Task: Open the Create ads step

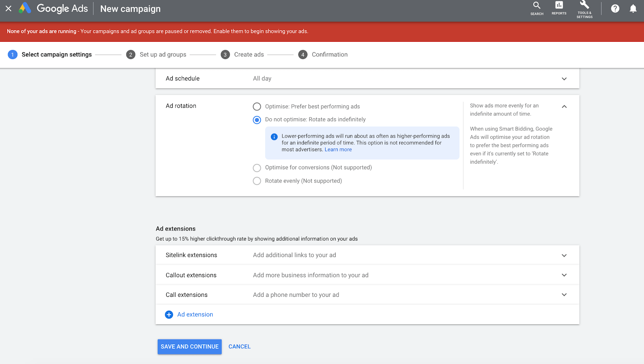Action: (249, 54)
